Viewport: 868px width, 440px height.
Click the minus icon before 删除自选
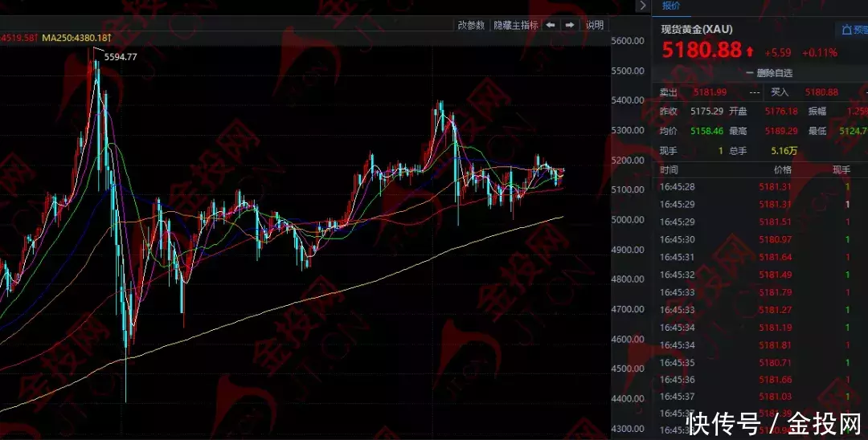(x=749, y=72)
